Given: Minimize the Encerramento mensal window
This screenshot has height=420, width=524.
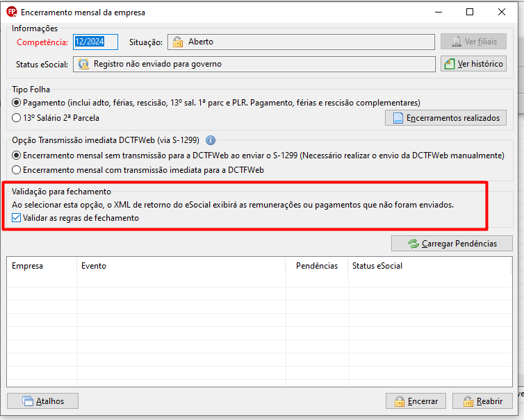Looking at the screenshot, I should click(439, 12).
